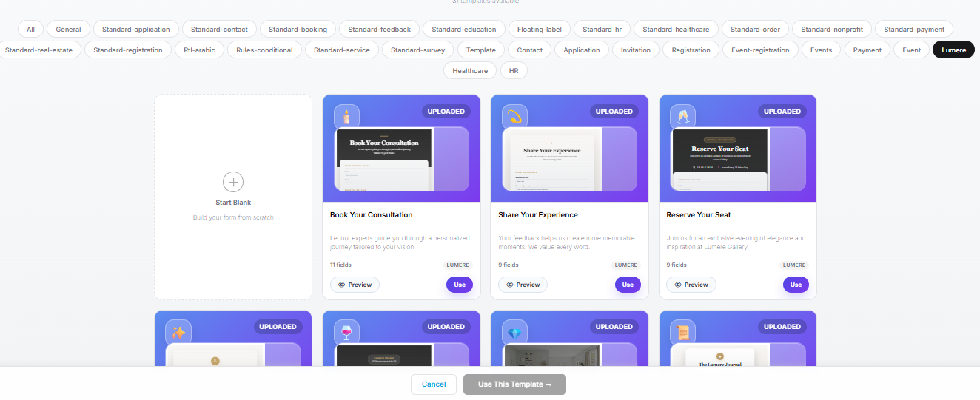This screenshot has height=400, width=980.
Task: Preview the Share Your Experience template
Action: click(x=523, y=285)
